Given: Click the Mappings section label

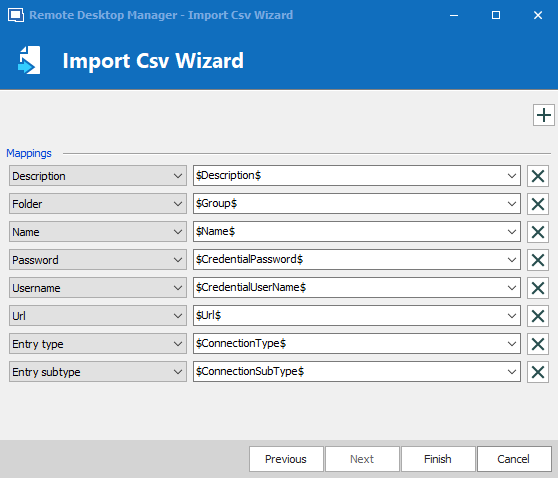Looking at the screenshot, I should [29, 153].
